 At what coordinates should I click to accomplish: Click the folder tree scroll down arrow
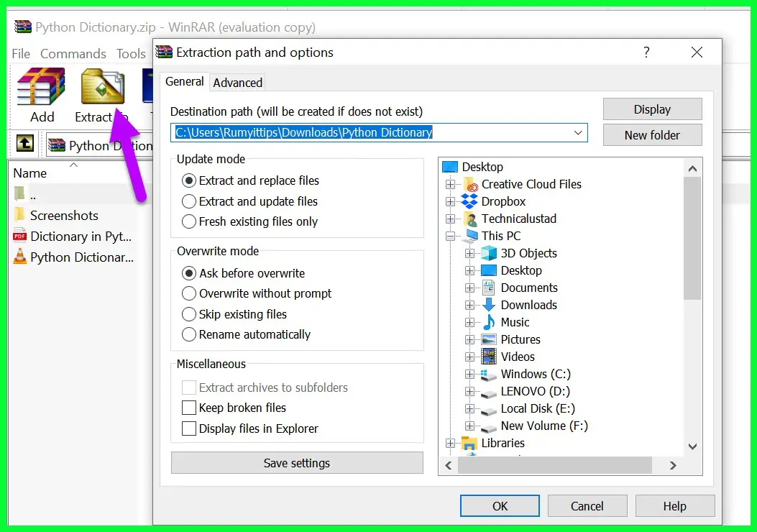click(x=692, y=446)
